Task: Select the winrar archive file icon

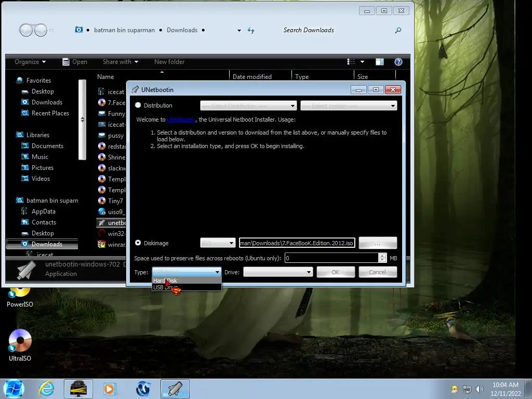Action: click(x=101, y=244)
